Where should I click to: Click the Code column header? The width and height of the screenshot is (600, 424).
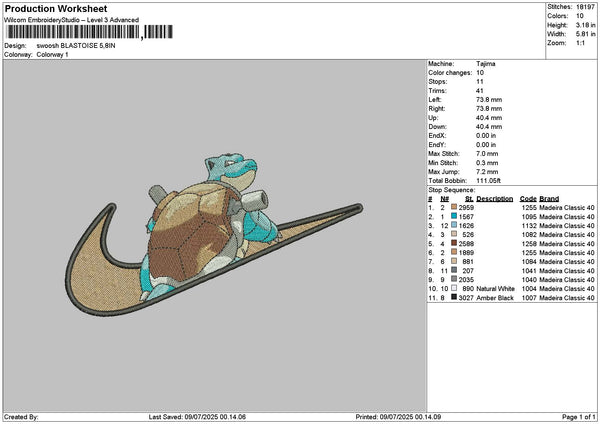[x=528, y=197]
